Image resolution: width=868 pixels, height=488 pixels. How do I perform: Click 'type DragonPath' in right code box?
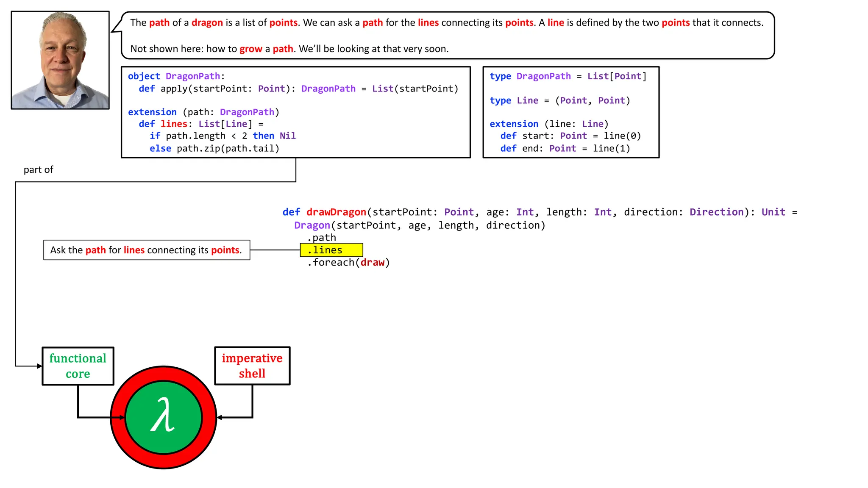[530, 76]
